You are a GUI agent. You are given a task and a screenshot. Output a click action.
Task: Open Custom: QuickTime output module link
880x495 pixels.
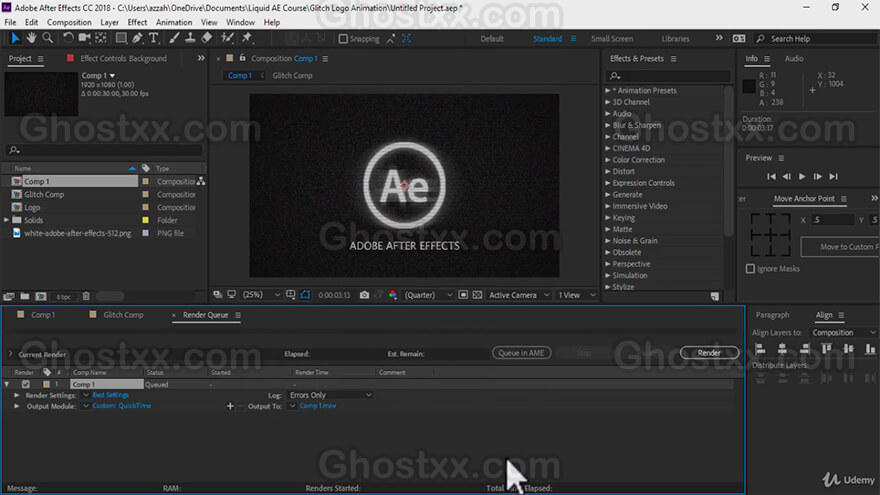coord(122,406)
